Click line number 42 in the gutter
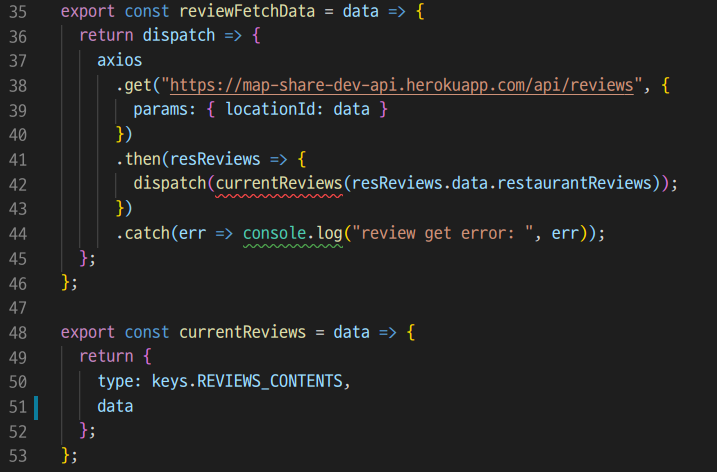 click(18, 185)
